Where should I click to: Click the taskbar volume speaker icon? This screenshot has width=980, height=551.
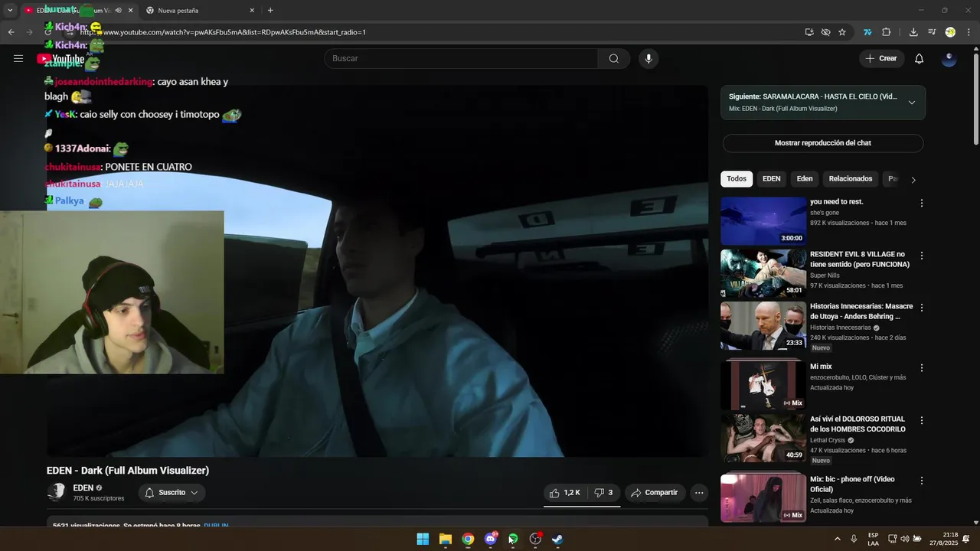coord(904,539)
